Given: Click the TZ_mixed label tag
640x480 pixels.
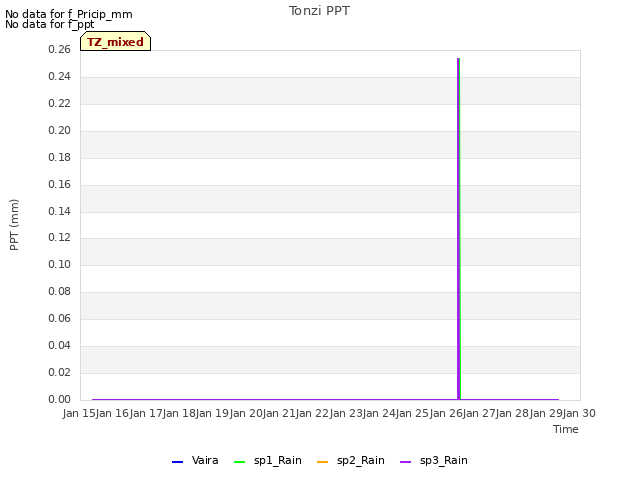Looking at the screenshot, I should point(116,41).
